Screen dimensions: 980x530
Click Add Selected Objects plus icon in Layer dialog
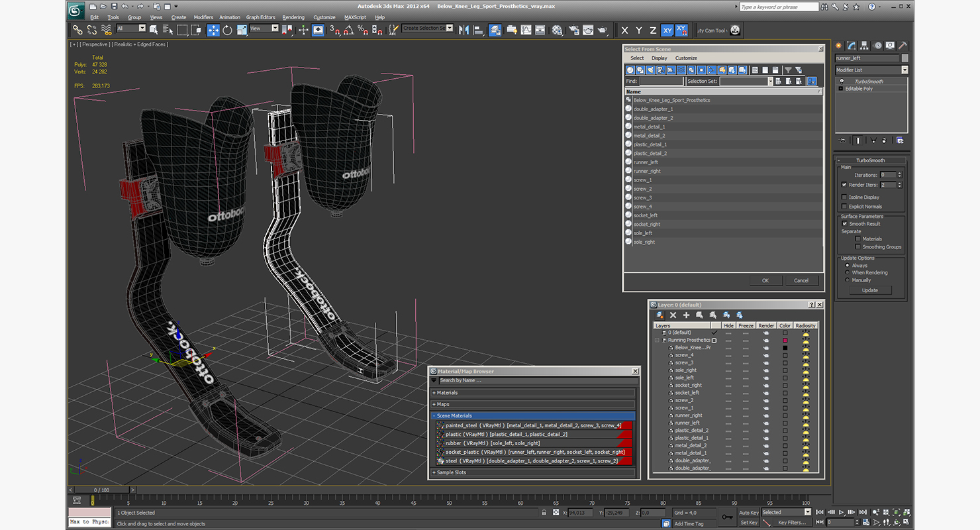[x=687, y=315]
